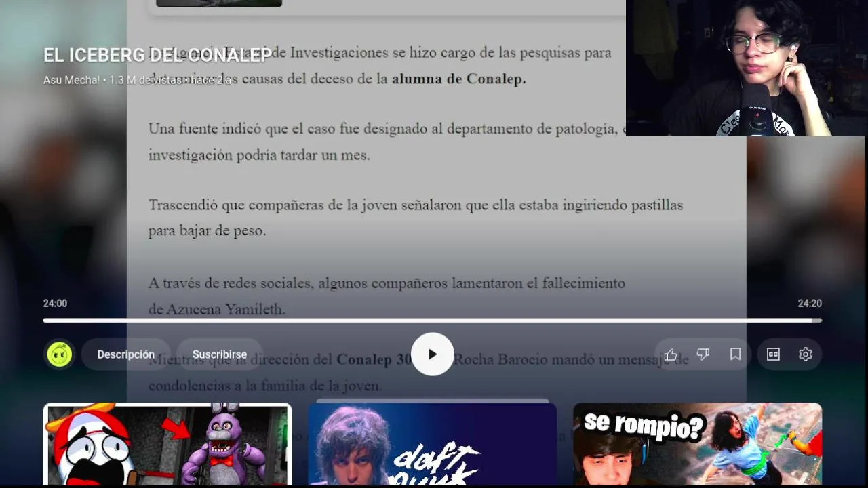868x488 pixels.
Task: Open the Daft Punk video thumbnail
Action: pyautogui.click(x=433, y=445)
